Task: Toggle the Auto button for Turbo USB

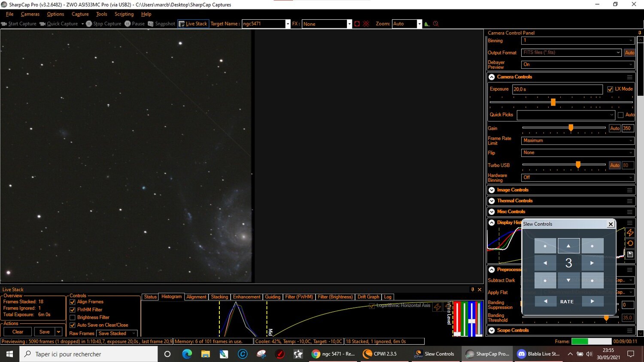Action: [615, 165]
